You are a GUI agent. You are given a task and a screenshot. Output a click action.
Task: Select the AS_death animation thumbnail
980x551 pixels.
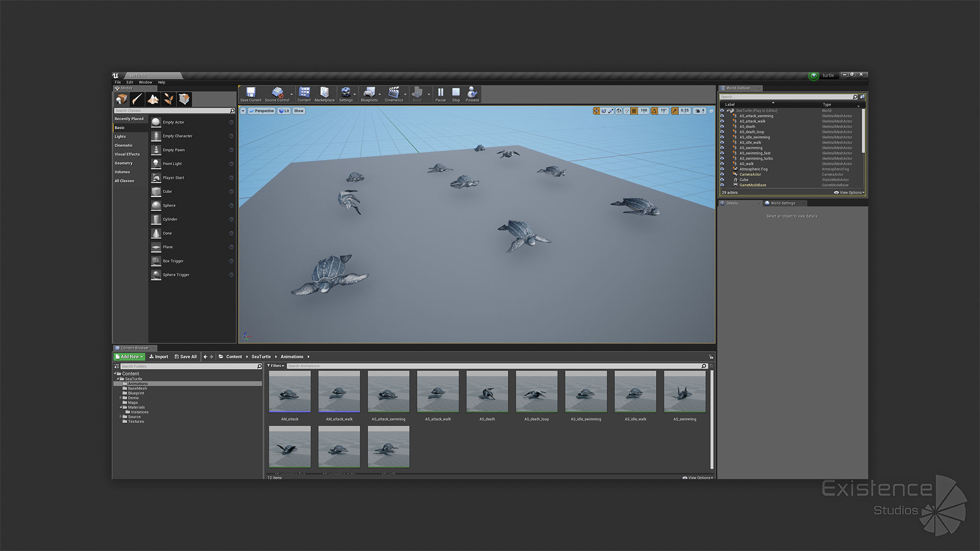point(487,392)
